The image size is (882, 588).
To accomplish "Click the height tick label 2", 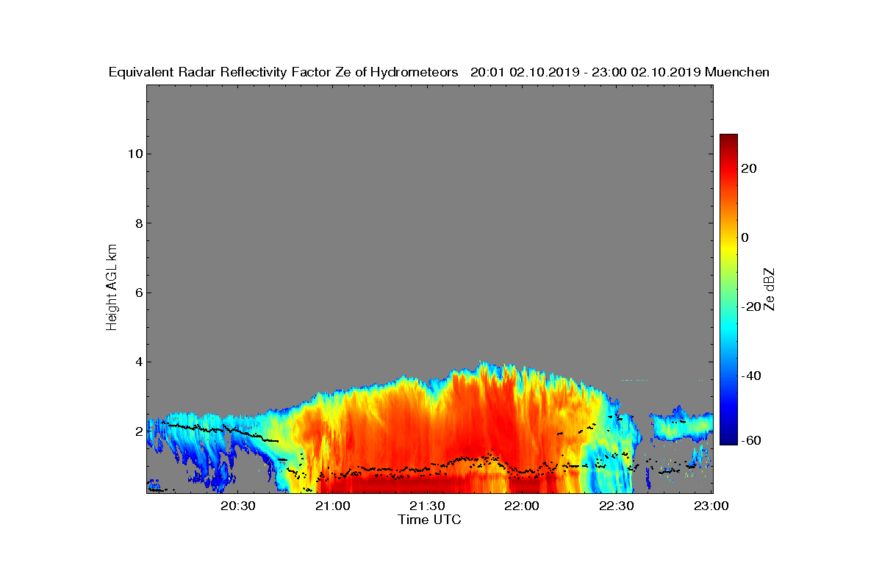I will (137, 431).
